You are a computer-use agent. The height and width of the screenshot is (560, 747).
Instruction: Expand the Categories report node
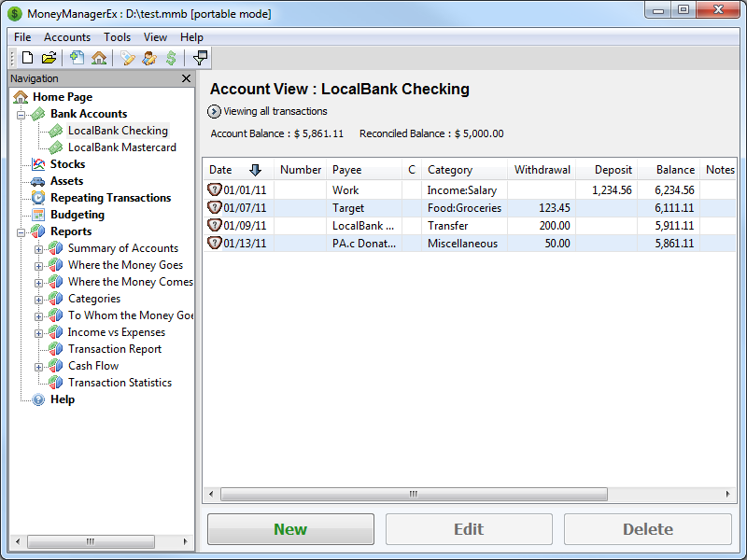tap(38, 300)
